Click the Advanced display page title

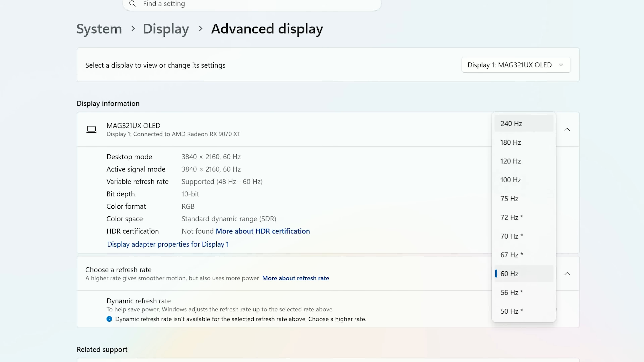pyautogui.click(x=267, y=29)
